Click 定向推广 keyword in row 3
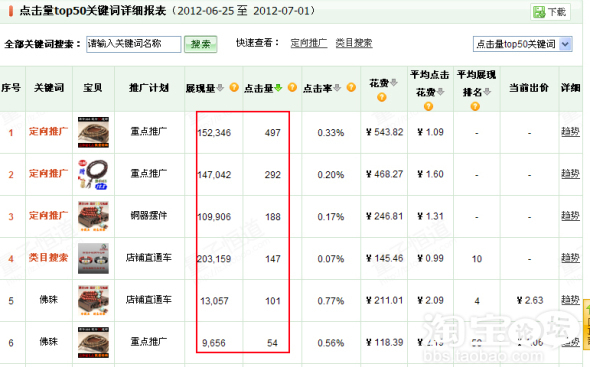Image resolution: width=590 pixels, height=367 pixels. click(49, 216)
